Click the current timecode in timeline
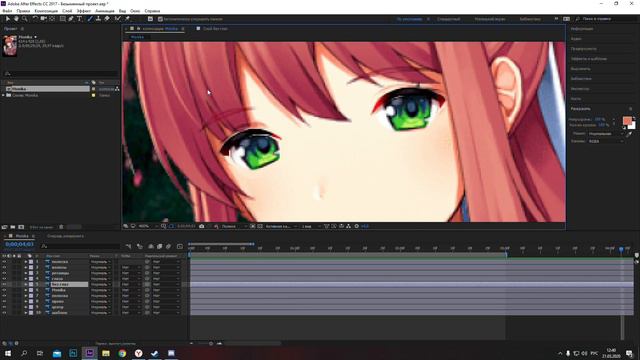 19,244
